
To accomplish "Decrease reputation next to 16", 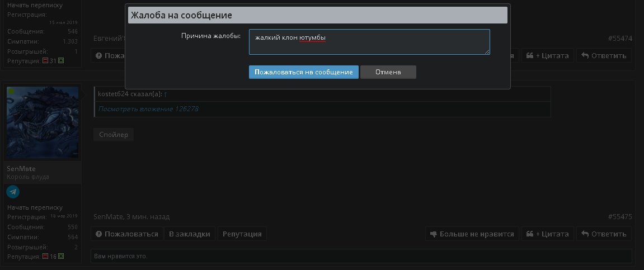I will coord(45,257).
